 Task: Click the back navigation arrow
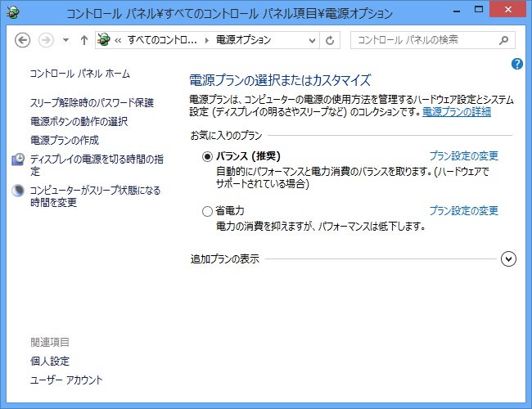23,40
